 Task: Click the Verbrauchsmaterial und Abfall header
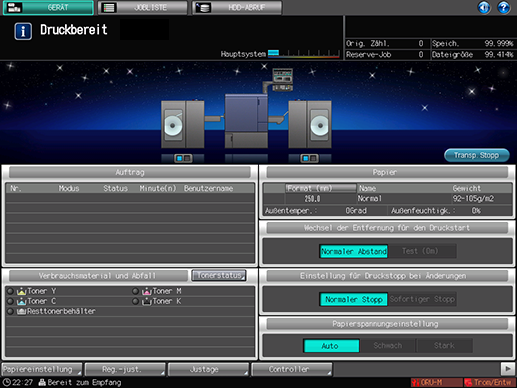click(98, 276)
